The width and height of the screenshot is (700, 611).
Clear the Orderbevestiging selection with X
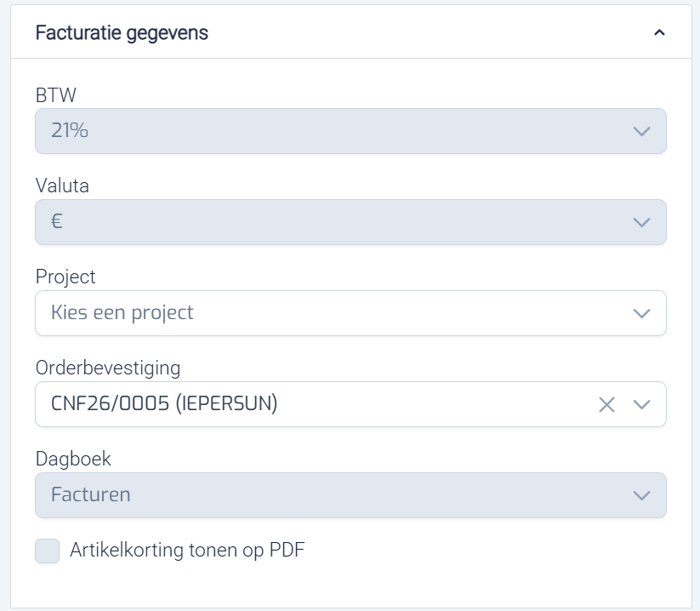click(606, 404)
